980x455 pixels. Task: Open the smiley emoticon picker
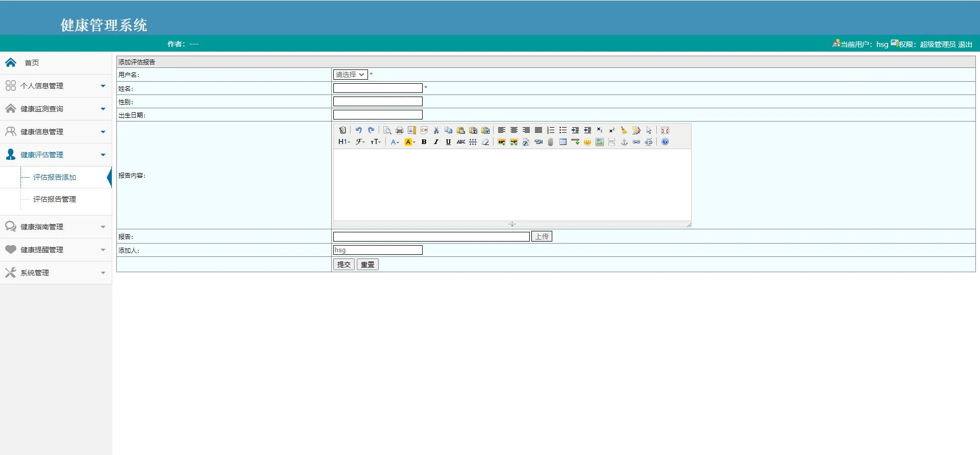[x=587, y=142]
